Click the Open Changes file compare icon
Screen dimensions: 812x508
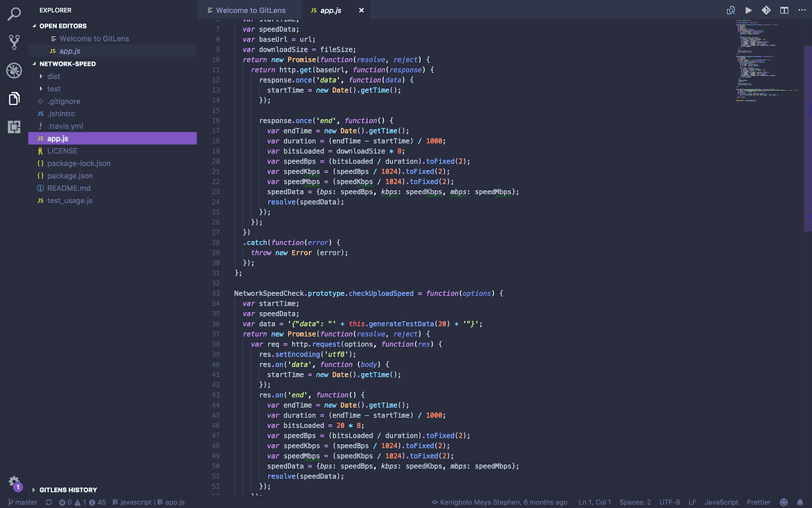(731, 10)
